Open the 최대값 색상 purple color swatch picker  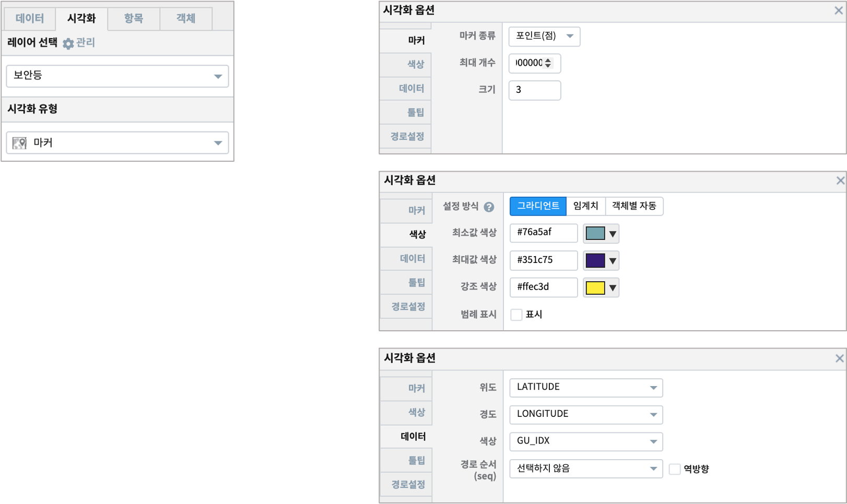pyautogui.click(x=601, y=261)
